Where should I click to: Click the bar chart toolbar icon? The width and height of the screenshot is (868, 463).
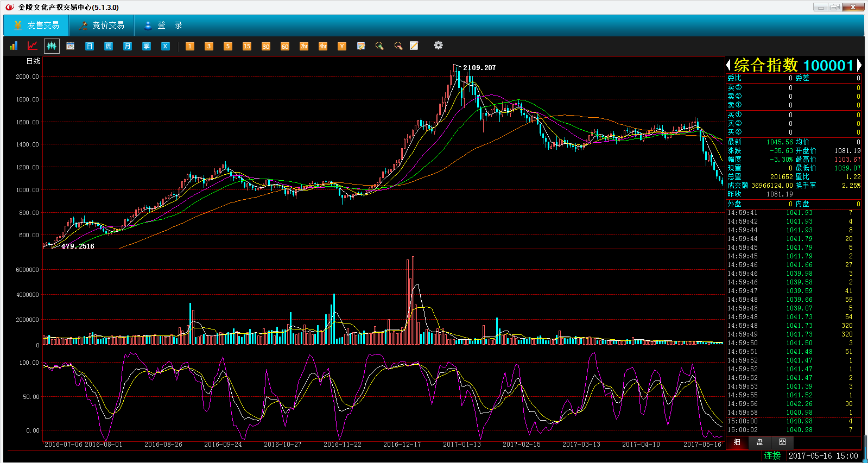[x=14, y=46]
